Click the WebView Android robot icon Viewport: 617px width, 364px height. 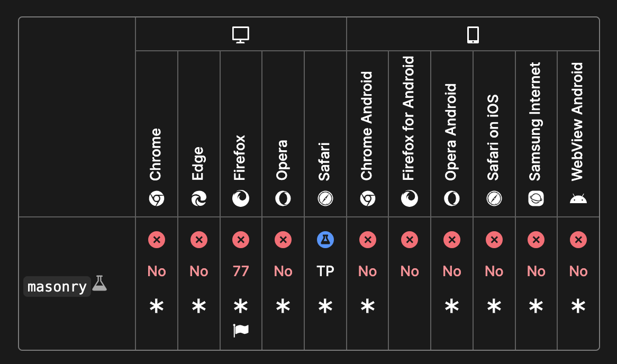point(578,199)
